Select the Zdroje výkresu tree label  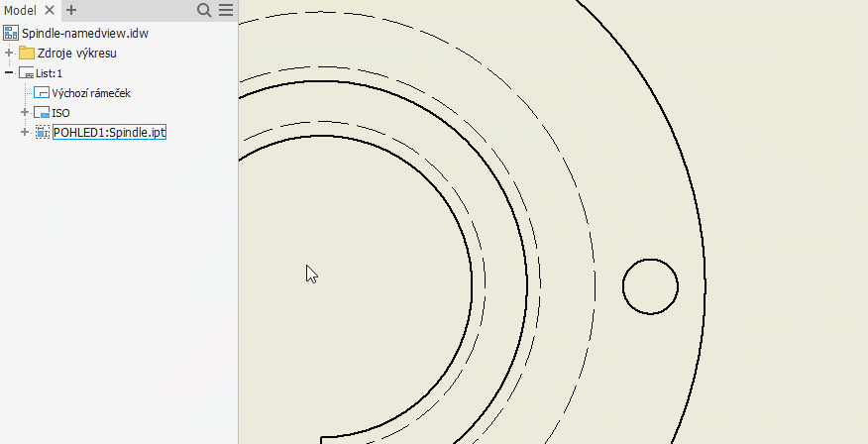(x=77, y=54)
